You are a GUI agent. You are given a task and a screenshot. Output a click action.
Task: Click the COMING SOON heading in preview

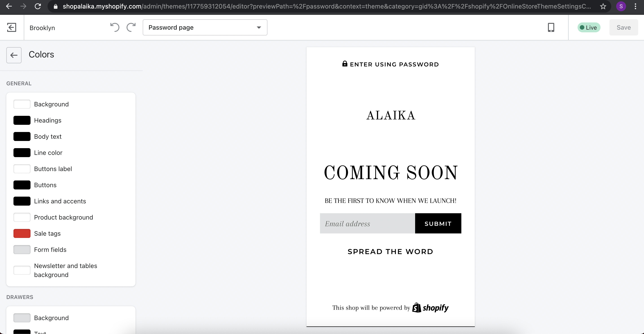(391, 173)
